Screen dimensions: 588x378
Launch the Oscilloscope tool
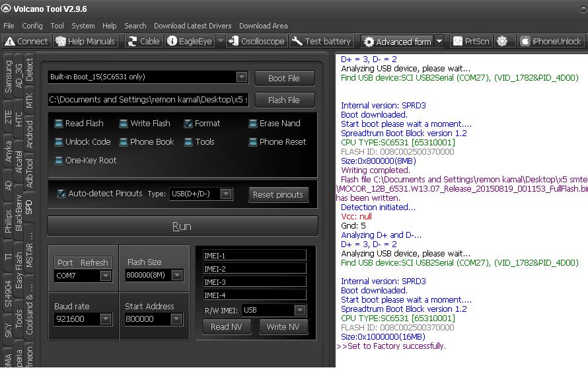click(257, 41)
